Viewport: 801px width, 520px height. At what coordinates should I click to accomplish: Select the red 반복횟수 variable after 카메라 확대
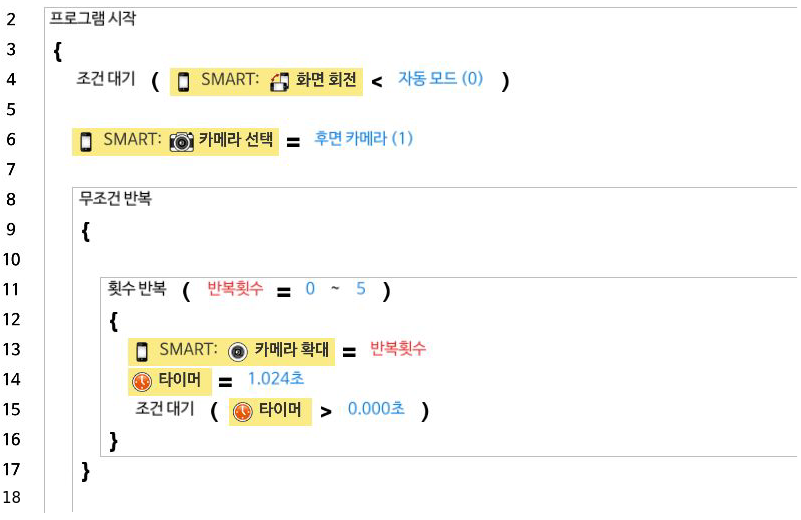click(x=398, y=349)
